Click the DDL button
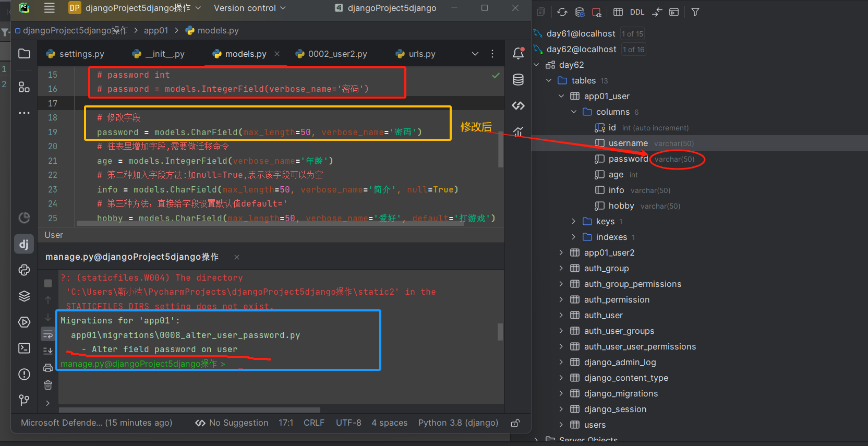Image resolution: width=868 pixels, height=446 pixels. click(x=637, y=12)
